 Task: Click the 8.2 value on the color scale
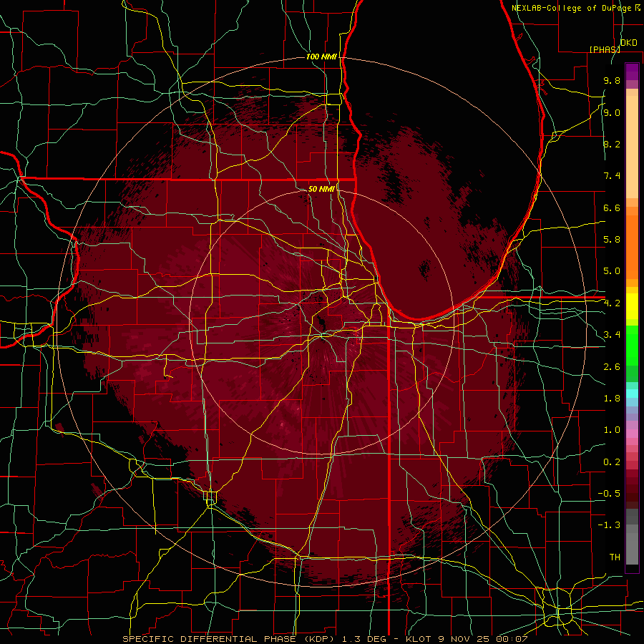click(x=612, y=144)
